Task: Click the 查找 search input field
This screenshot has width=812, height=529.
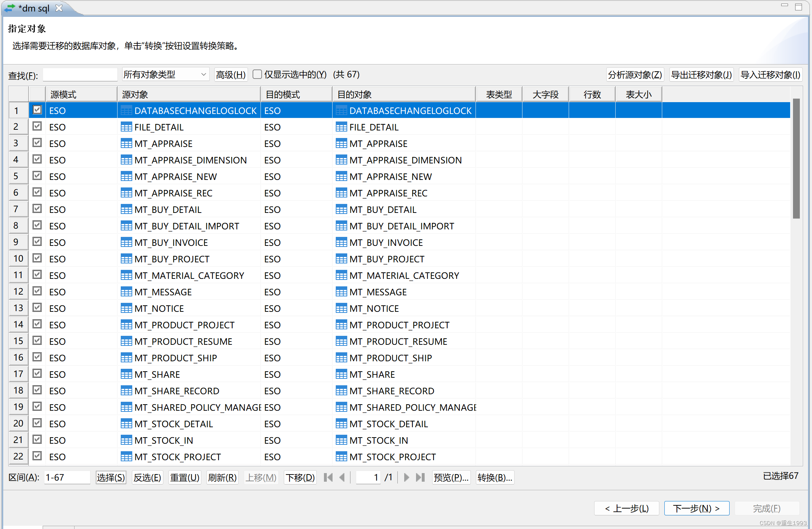Action: [x=80, y=75]
